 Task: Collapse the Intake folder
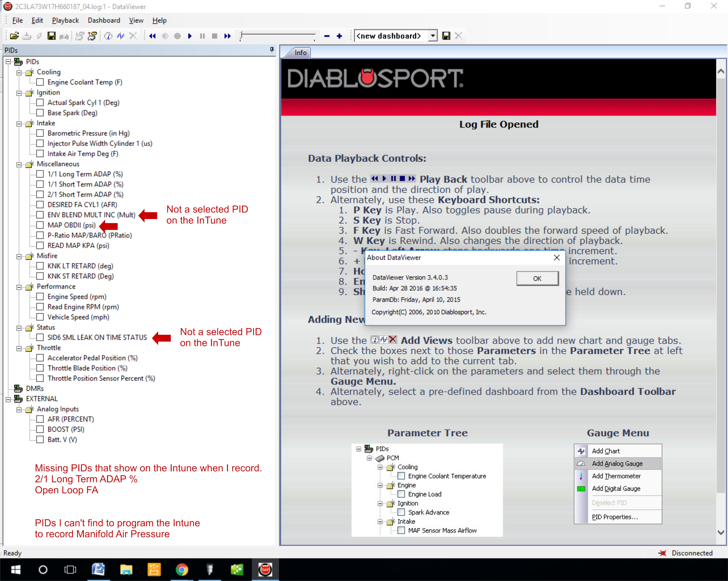(19, 124)
